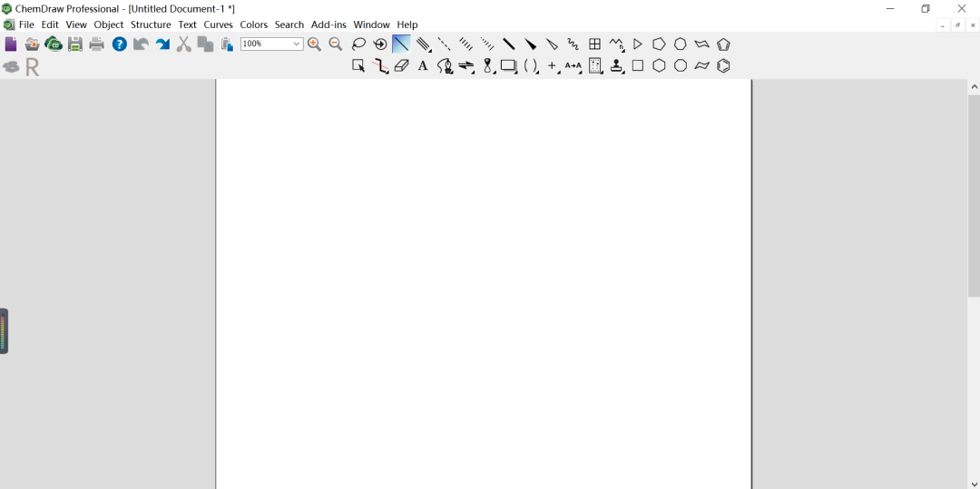
Task: Select the Fragmentation tool with red dashed line
Action: [380, 65]
